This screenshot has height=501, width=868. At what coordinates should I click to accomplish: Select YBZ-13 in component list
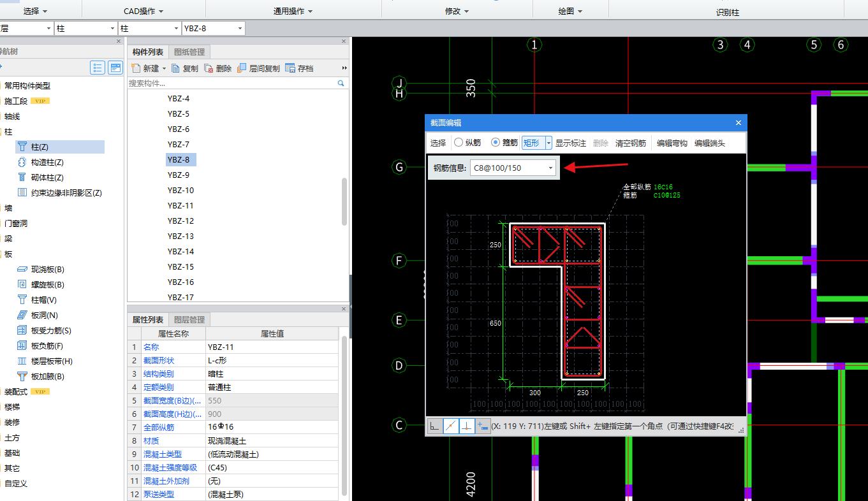(x=180, y=236)
